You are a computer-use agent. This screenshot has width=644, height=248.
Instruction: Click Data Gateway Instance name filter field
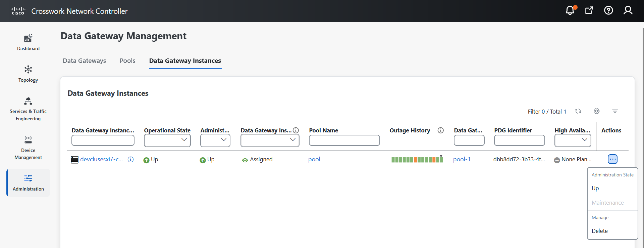(103, 140)
